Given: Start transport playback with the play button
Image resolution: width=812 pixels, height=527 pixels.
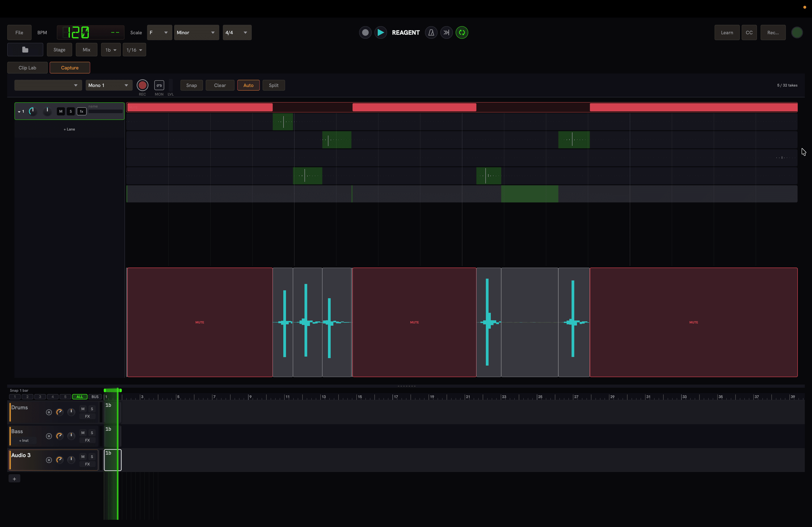Looking at the screenshot, I should click(381, 33).
